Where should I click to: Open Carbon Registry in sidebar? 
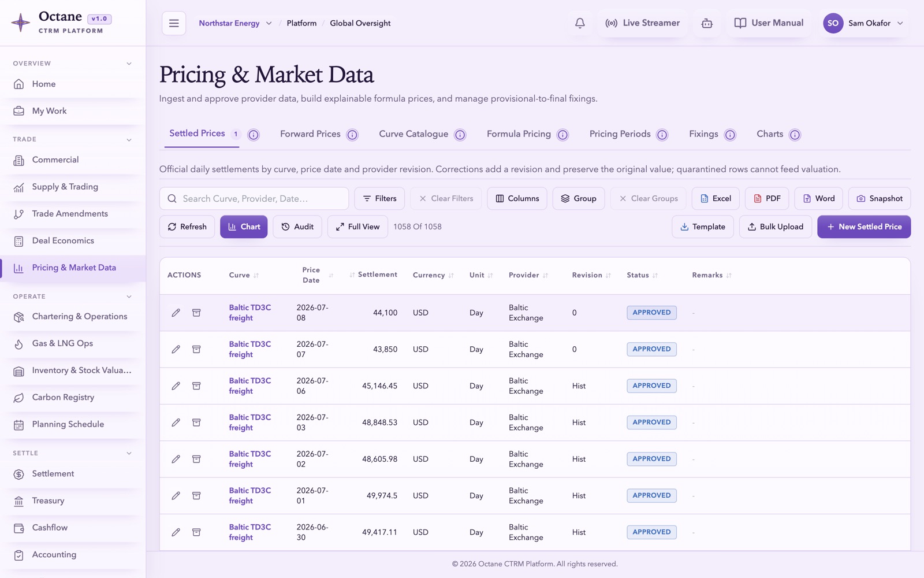pos(73,398)
